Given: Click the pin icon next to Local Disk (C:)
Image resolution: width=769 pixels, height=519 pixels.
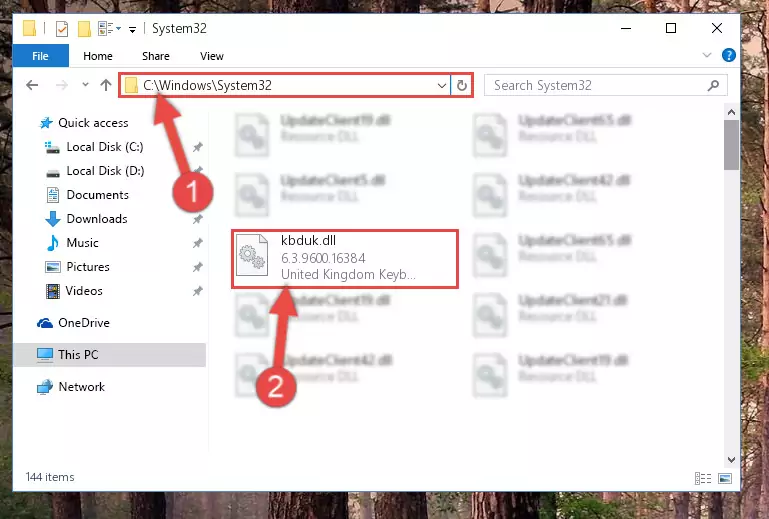Looking at the screenshot, I should coord(198,147).
